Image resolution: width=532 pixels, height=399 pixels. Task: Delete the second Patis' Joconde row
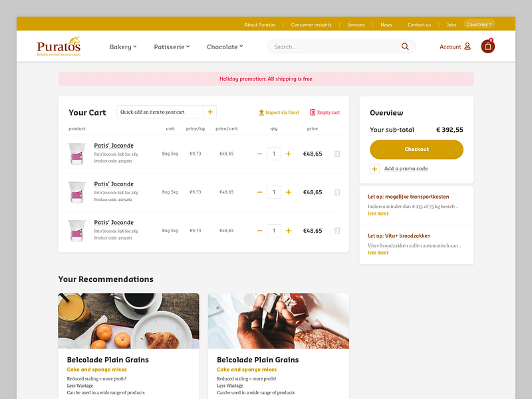coord(337,192)
